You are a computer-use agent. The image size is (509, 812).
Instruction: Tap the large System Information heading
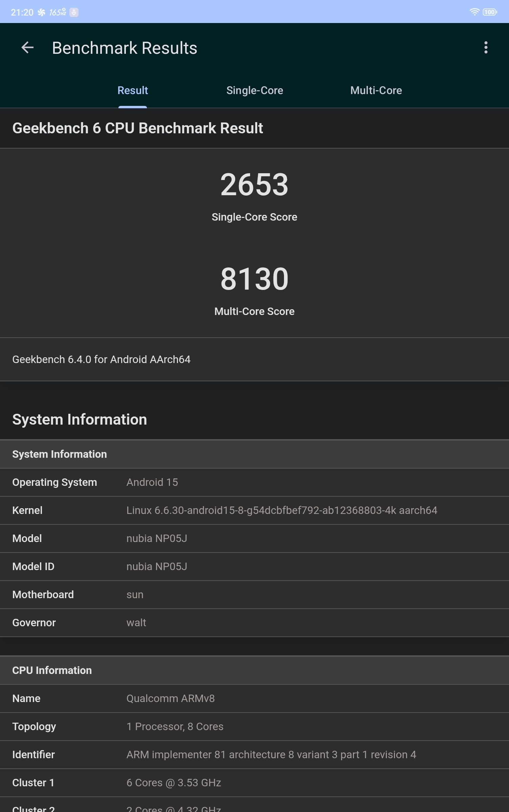point(80,420)
